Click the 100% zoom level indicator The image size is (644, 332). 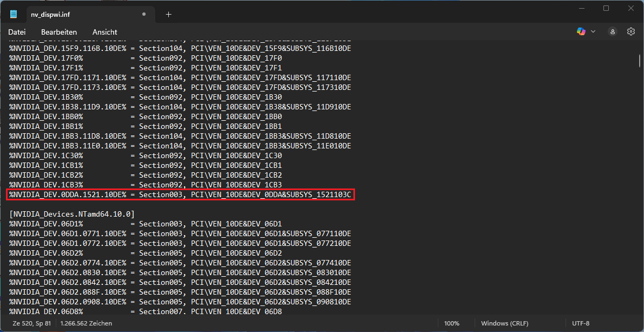point(452,323)
